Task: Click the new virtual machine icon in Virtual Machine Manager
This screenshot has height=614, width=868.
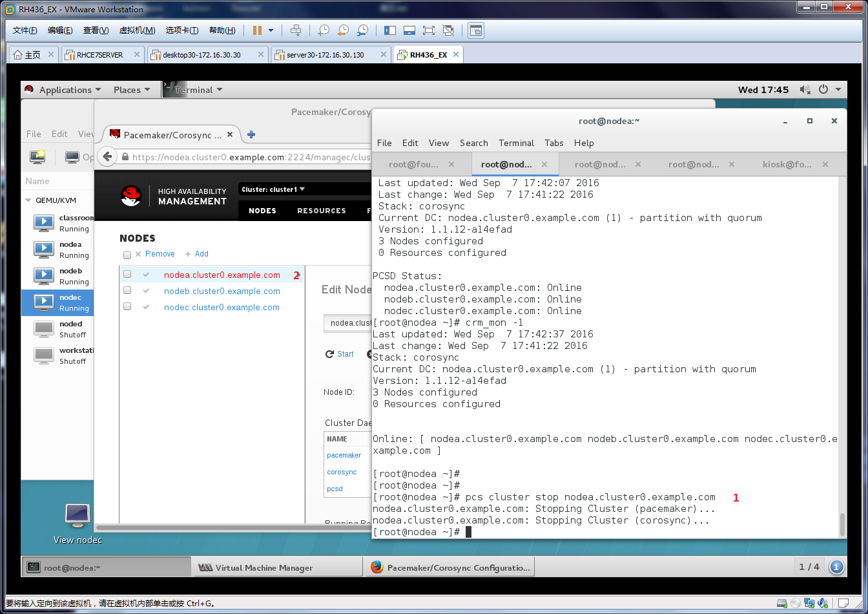Action: click(x=37, y=156)
